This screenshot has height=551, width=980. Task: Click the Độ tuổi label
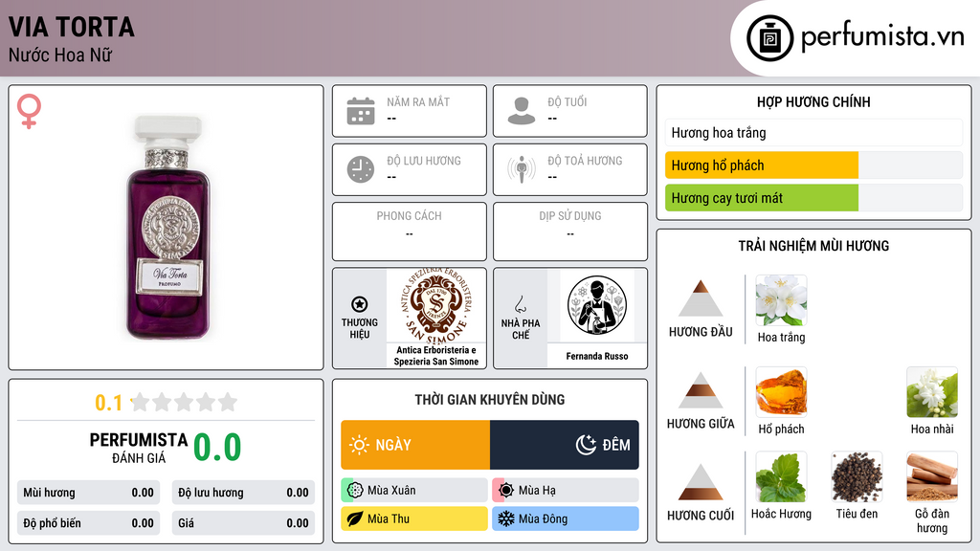(568, 101)
